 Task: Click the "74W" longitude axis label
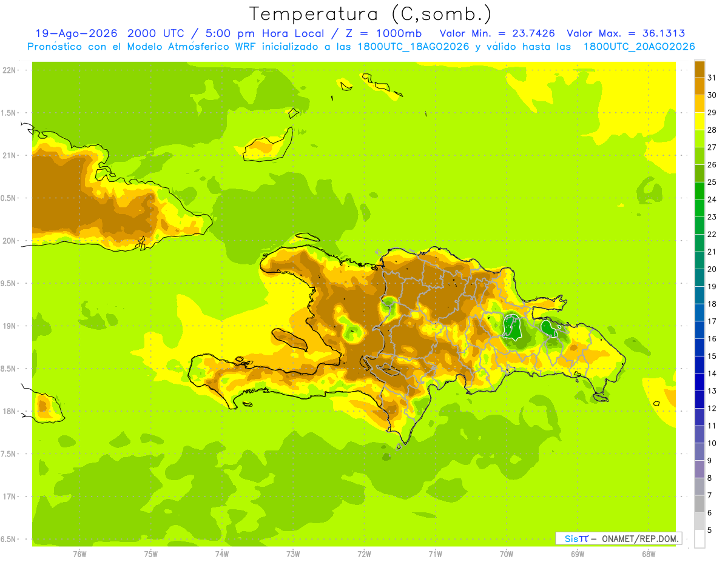click(221, 554)
